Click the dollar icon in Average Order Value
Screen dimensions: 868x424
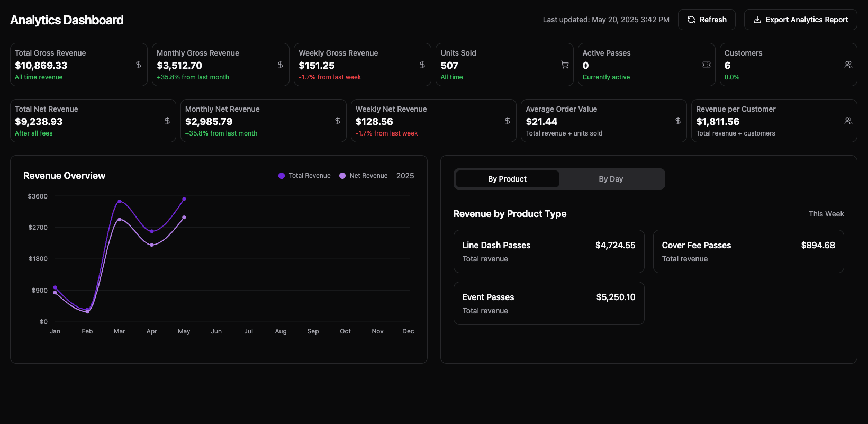(678, 121)
